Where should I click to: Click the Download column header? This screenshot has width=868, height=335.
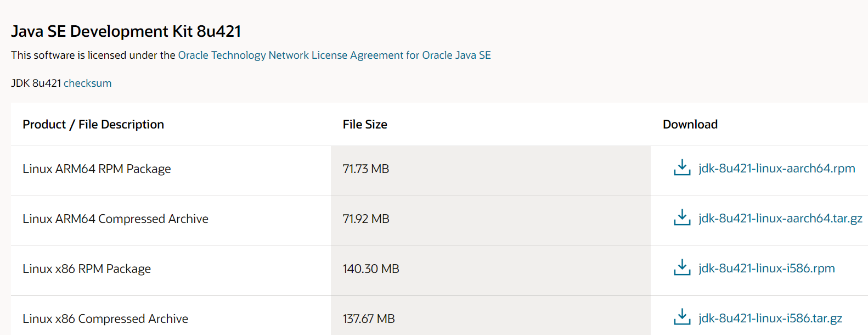(x=690, y=124)
